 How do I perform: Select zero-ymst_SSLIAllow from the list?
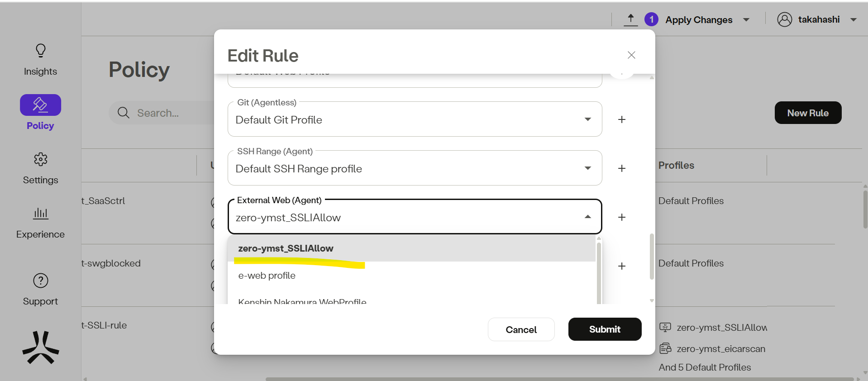tap(286, 248)
